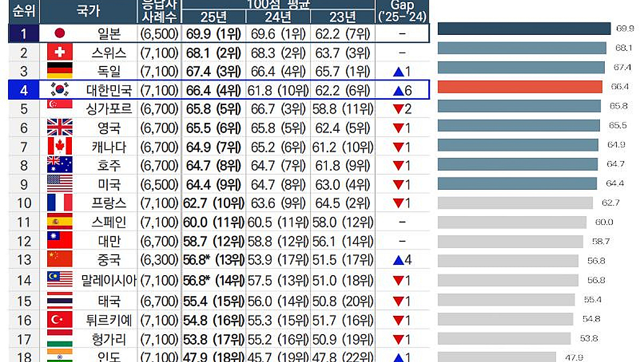Click the Japan flag icon

tap(60, 33)
